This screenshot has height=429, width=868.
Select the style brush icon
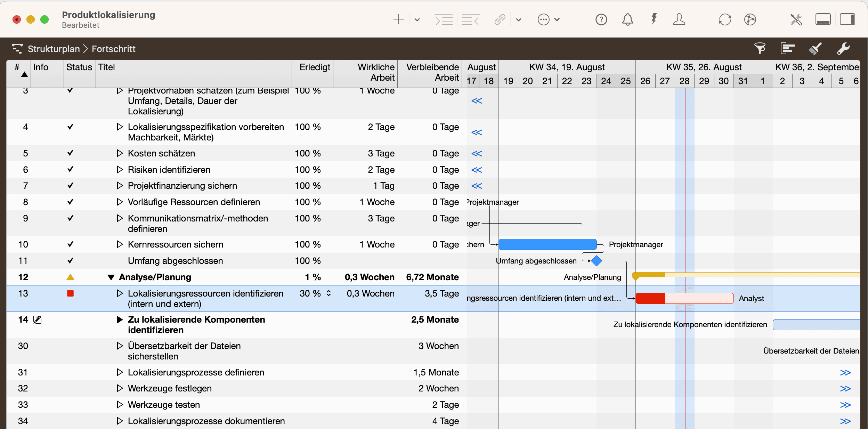click(x=816, y=49)
